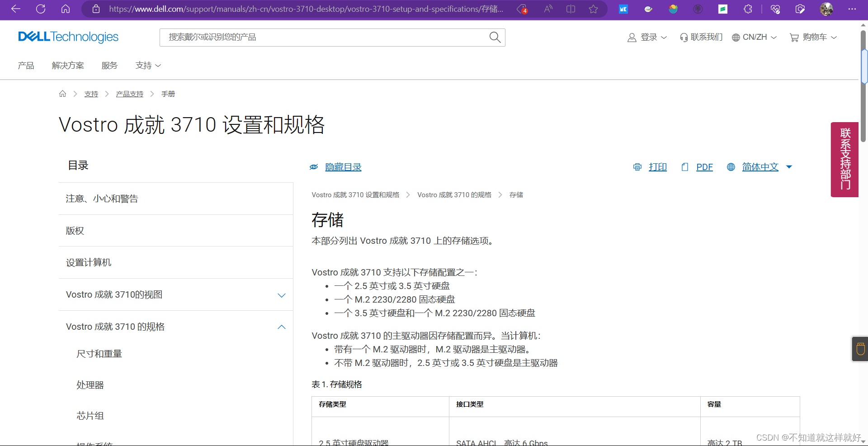Open 处理器 subsection
The height and width of the screenshot is (446, 868).
pos(90,385)
